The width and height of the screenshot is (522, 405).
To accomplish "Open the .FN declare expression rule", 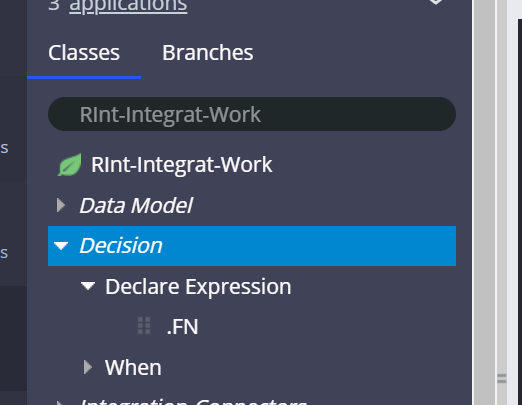I will (x=182, y=327).
